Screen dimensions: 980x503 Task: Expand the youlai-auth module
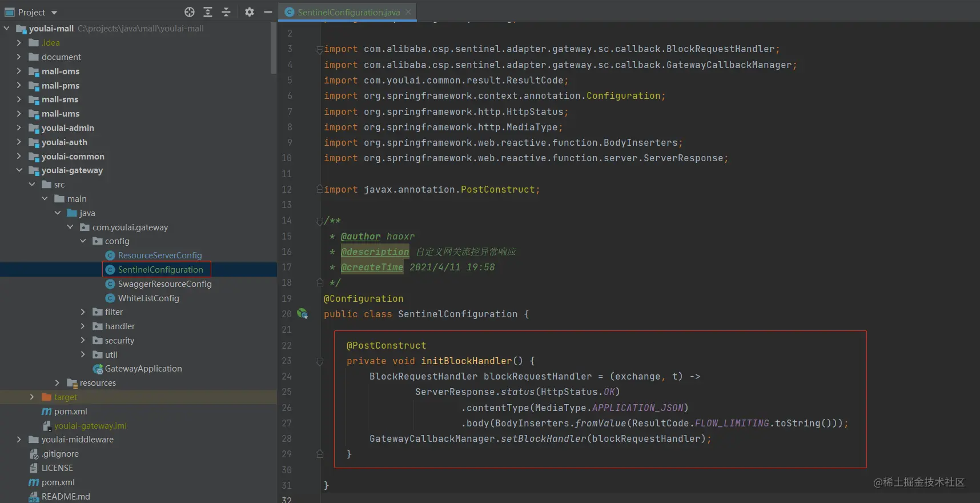pos(19,142)
